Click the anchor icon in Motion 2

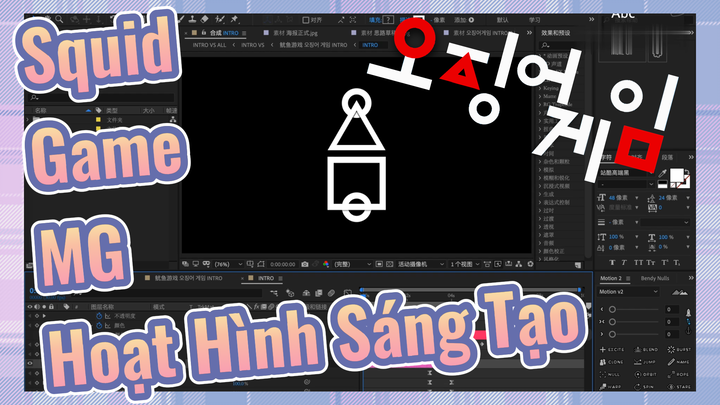point(688,330)
